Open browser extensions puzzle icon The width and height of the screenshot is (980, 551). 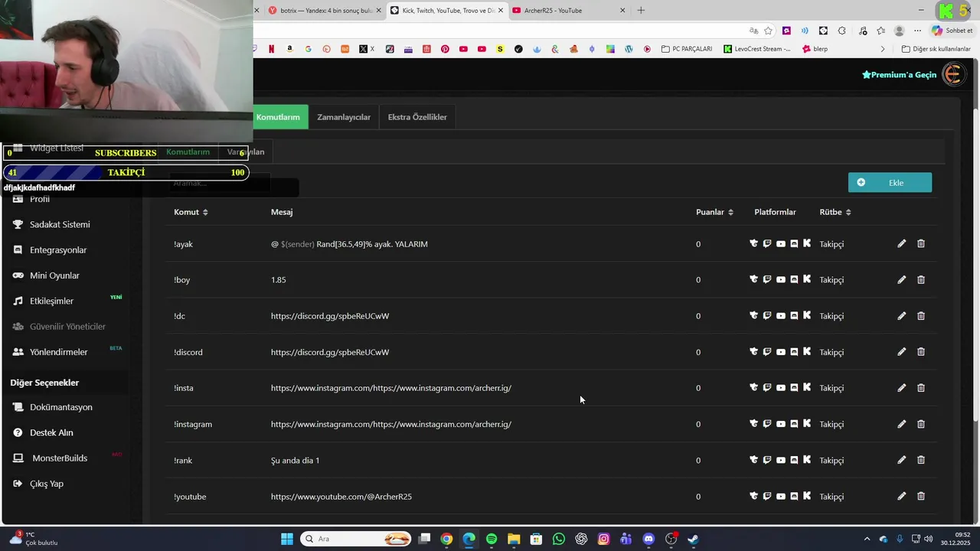[841, 31]
